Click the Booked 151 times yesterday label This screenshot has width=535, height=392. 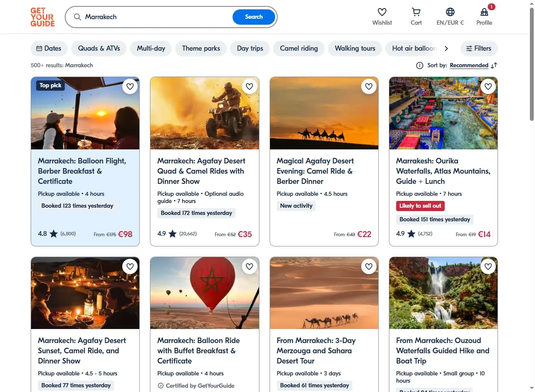(x=435, y=220)
